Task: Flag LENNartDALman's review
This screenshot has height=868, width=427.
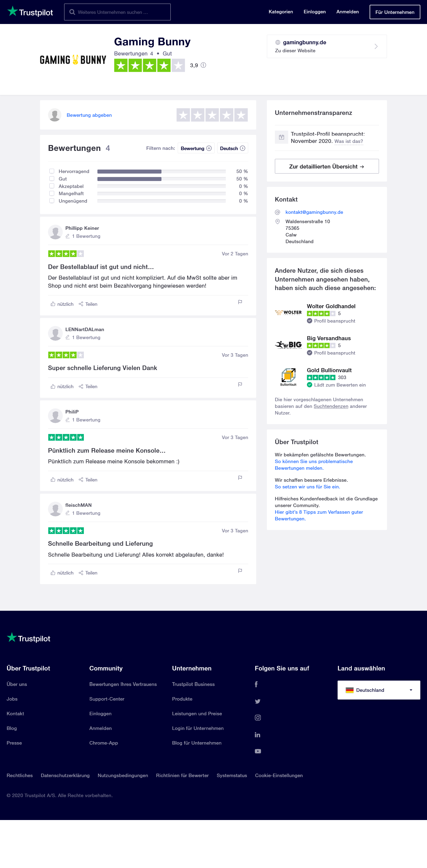Action: (x=240, y=384)
